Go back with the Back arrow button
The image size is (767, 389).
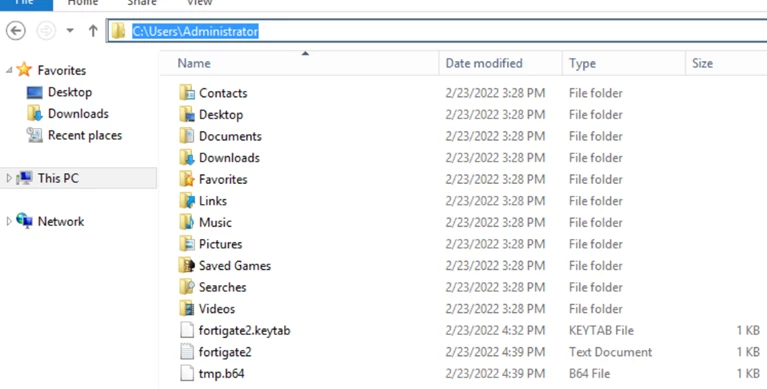point(16,31)
